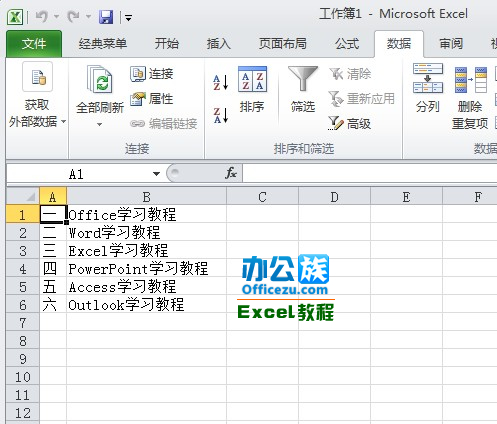Undo the last action
This screenshot has height=424, width=497.
tap(42, 16)
